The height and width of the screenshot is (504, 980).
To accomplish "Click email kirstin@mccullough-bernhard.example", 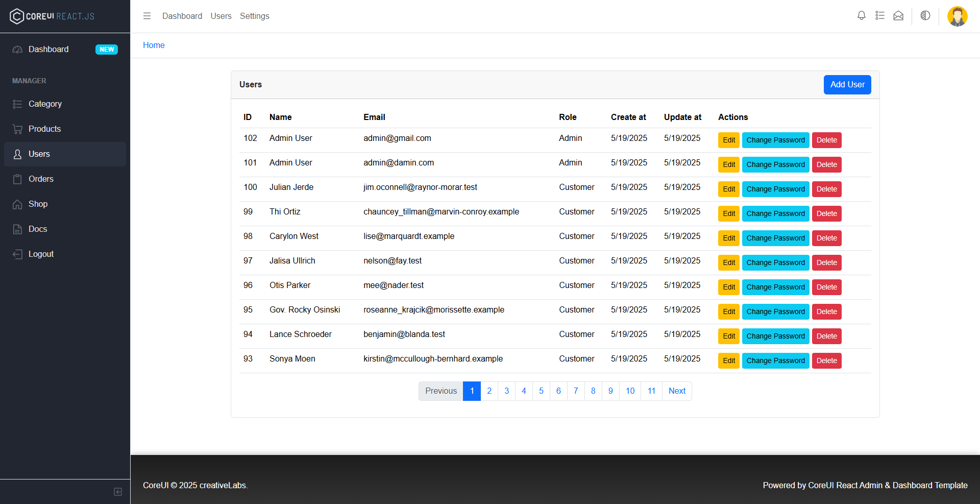I will pyautogui.click(x=433, y=359).
